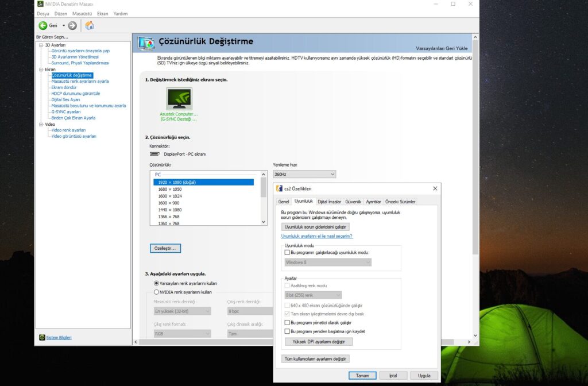This screenshot has height=386, width=588.
Task: Click the green Back arrow icon
Action: point(43,25)
